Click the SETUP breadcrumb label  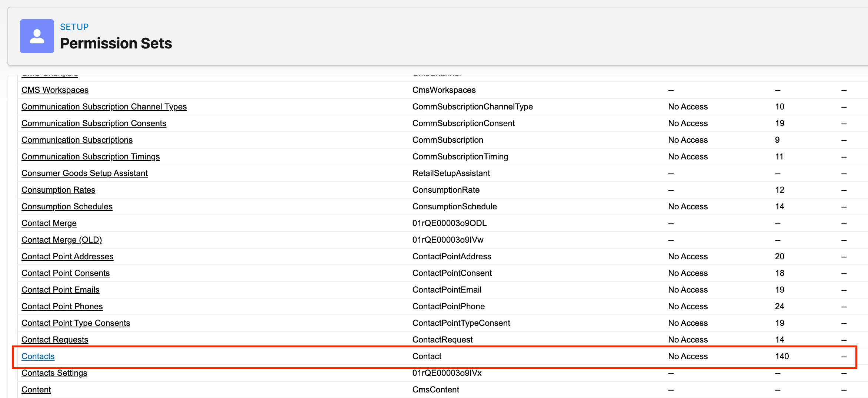pyautogui.click(x=74, y=27)
